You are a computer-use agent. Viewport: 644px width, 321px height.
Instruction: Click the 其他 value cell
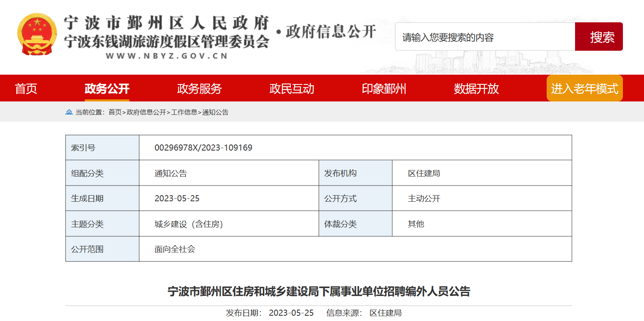coord(482,224)
